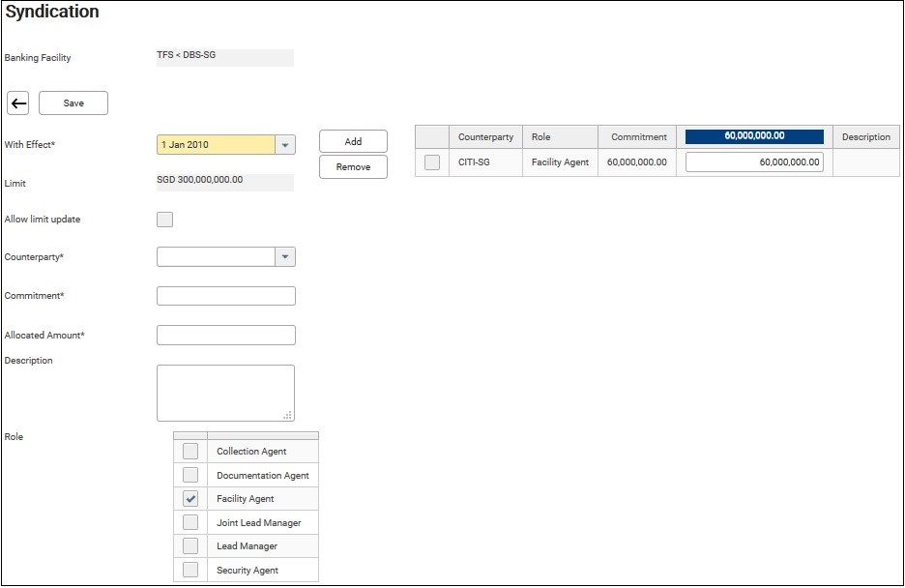The width and height of the screenshot is (905, 588).
Task: Click the Commitment input field
Action: click(225, 296)
